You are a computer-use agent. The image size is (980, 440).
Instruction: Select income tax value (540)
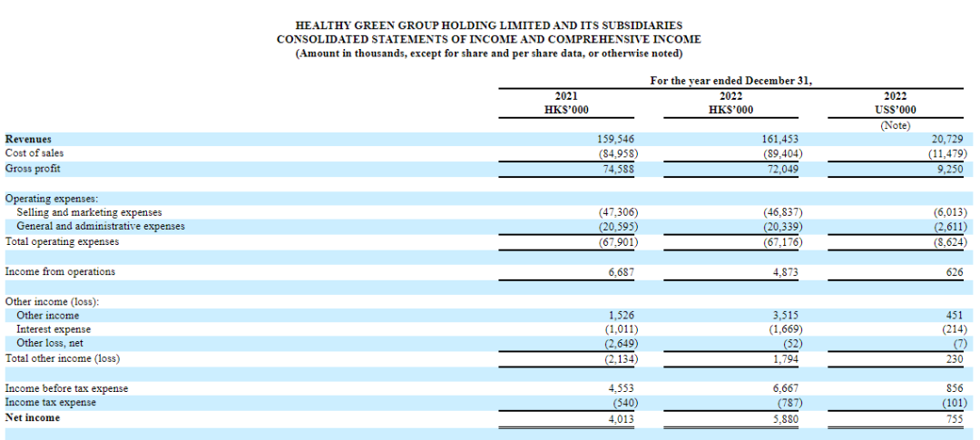point(625,403)
